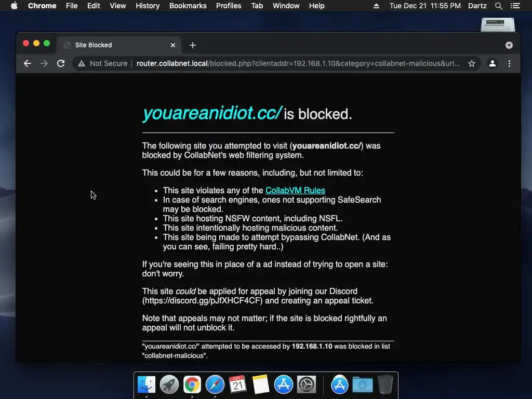Screen dimensions: 532x399
Task: Open the File menu
Action: tap(72, 6)
